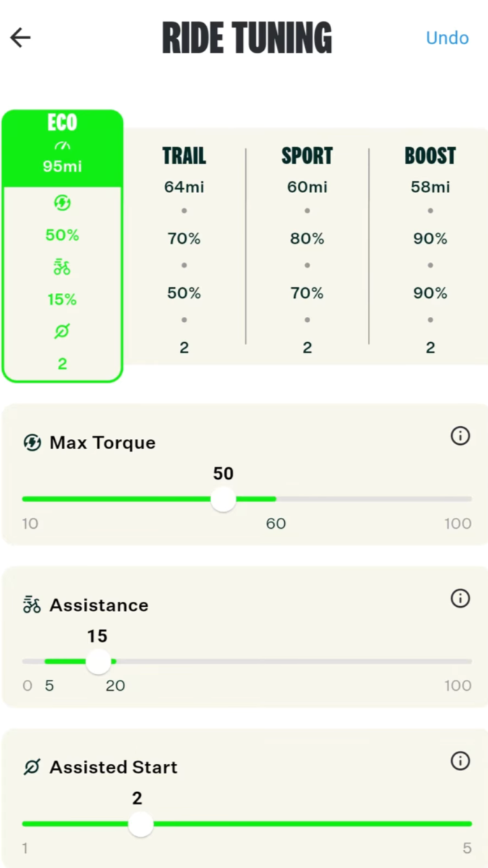
Task: Click the bike icon beside Assistance label
Action: (x=32, y=605)
